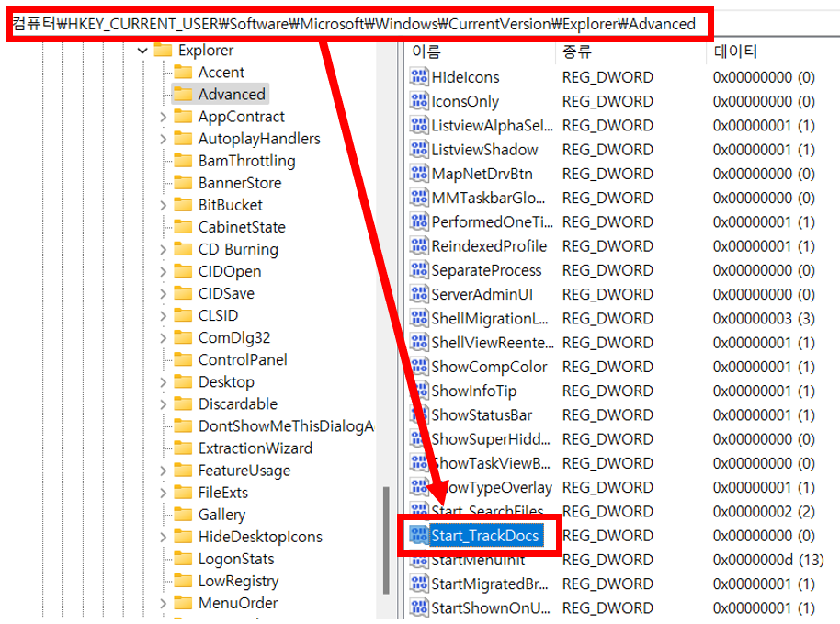The image size is (840, 624).
Task: Expand the BitBucket key
Action: tap(164, 205)
